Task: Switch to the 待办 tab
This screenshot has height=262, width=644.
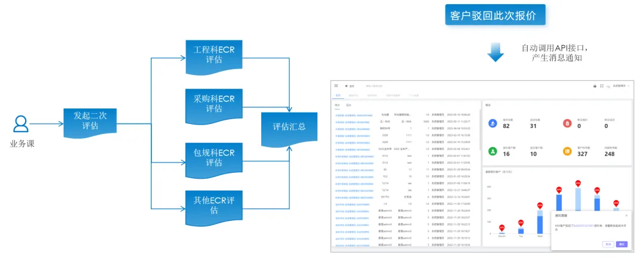Action: [x=338, y=105]
